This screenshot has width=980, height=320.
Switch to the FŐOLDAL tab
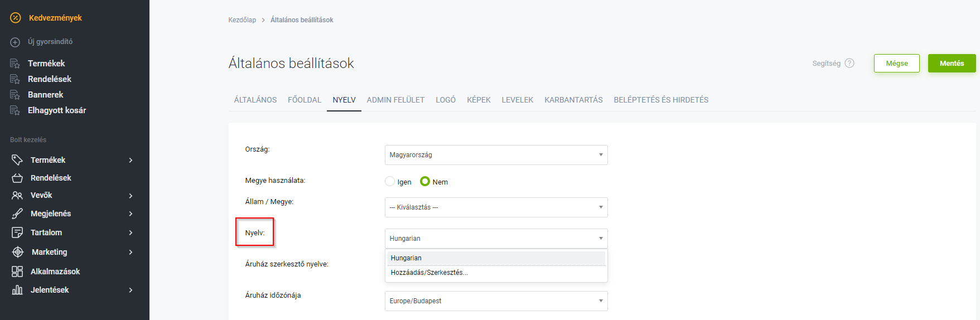coord(305,100)
